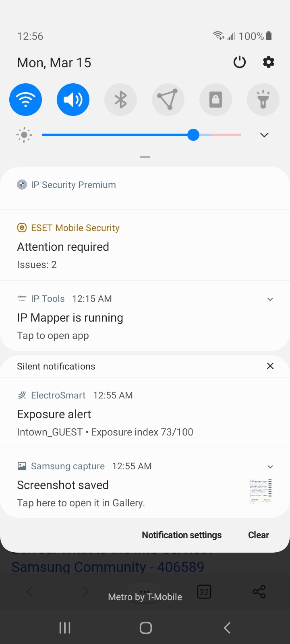Mute sound using the speaker toggle

[x=73, y=99]
